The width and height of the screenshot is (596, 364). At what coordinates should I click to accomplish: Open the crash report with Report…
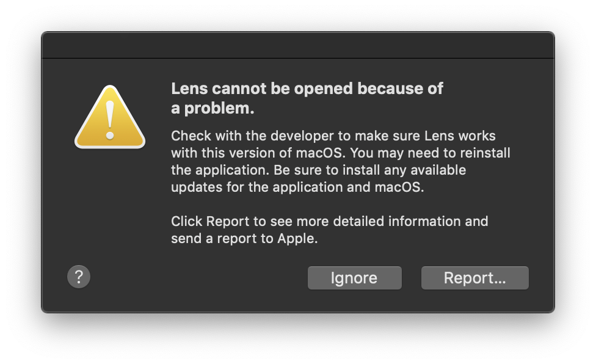(474, 277)
